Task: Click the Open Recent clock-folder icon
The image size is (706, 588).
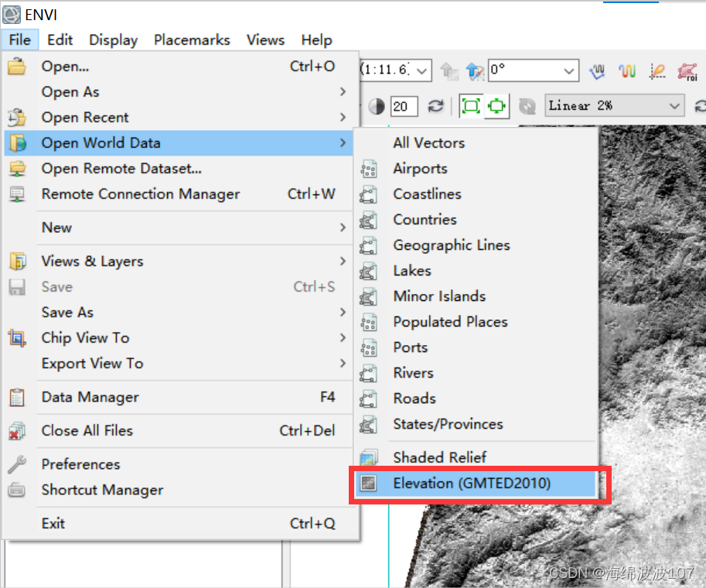Action: click(17, 117)
